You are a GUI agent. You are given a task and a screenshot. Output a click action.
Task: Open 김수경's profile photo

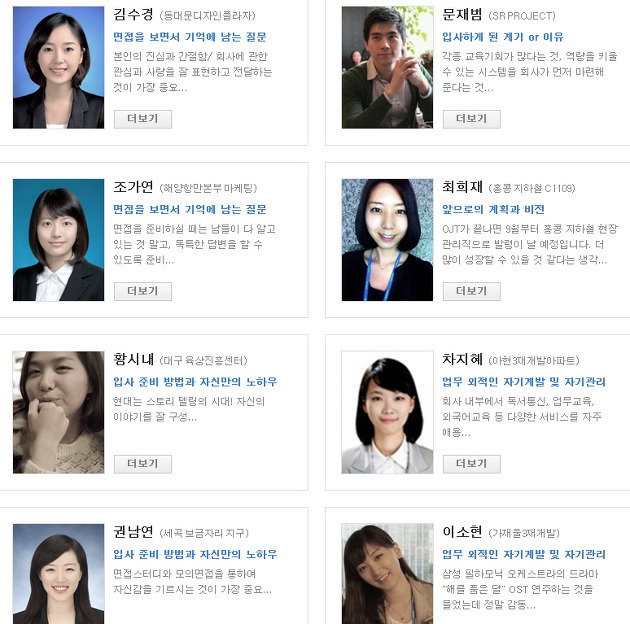58,68
